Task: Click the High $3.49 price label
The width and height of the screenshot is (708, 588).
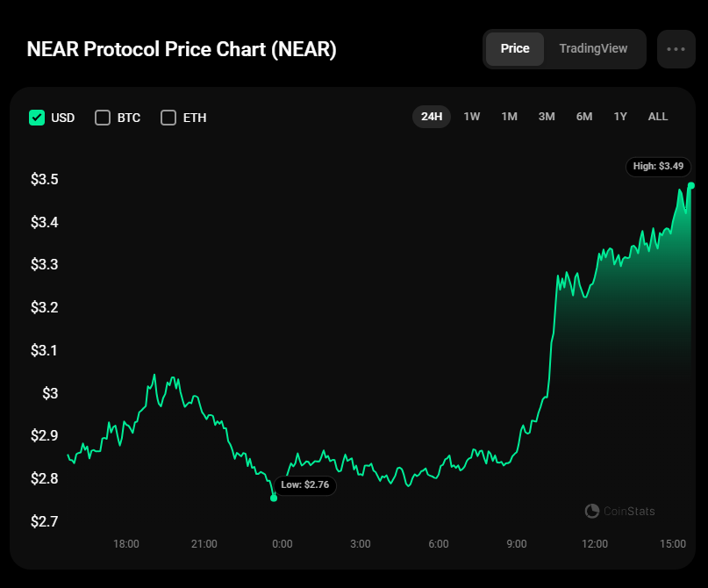Action: (x=659, y=166)
